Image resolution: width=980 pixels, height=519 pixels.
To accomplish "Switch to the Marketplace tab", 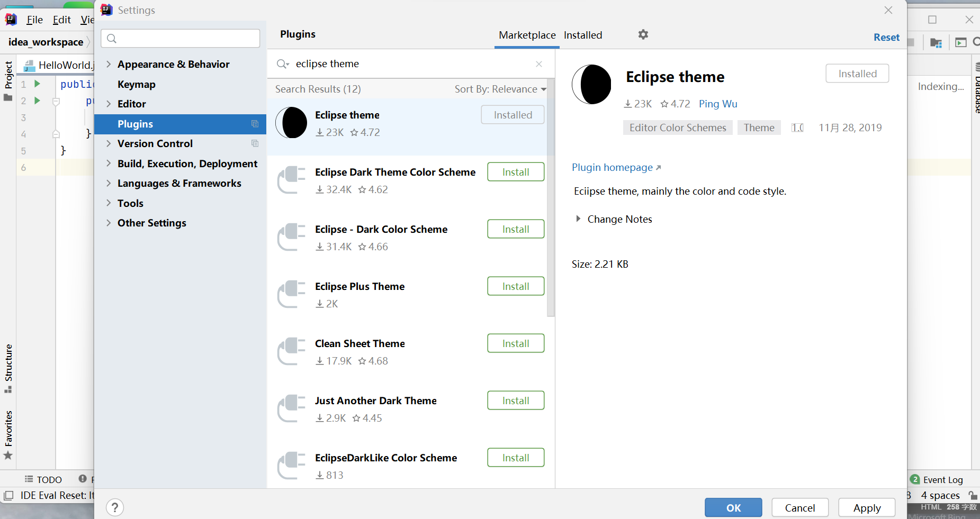I will pos(527,35).
